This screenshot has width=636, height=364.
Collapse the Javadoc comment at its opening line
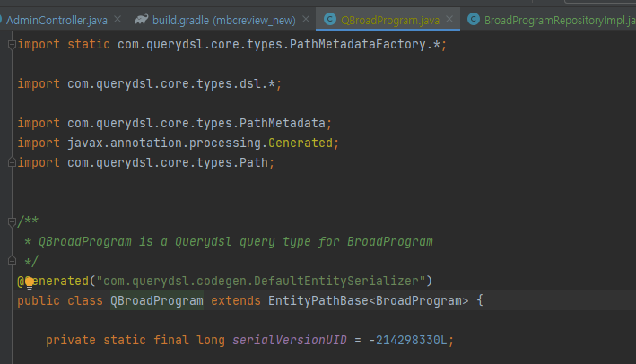11,221
